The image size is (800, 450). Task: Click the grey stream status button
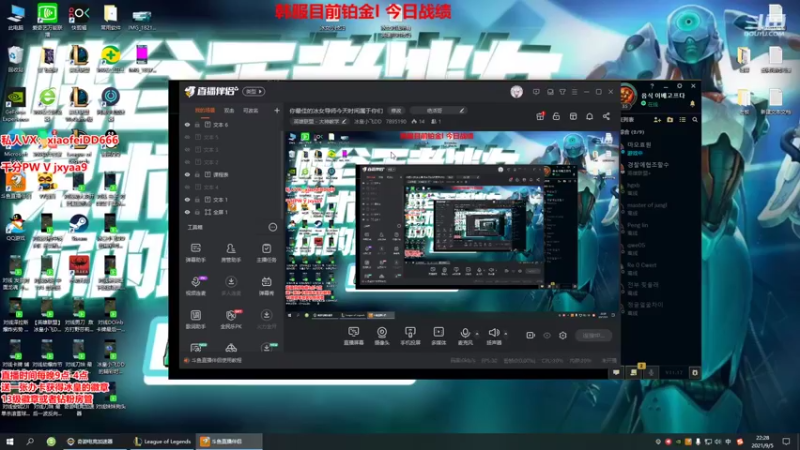[x=593, y=335]
